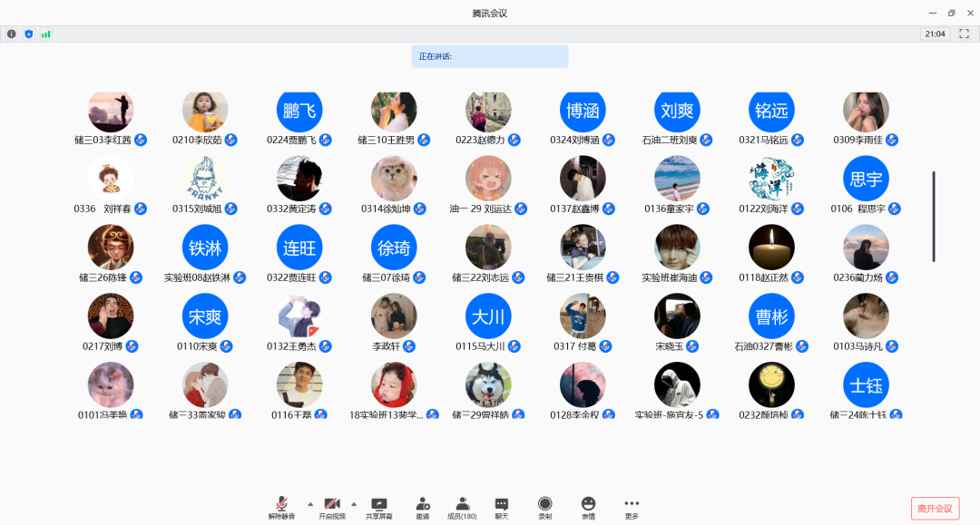The width and height of the screenshot is (980, 525).
Task: Check the green network signal icon
Action: pos(45,34)
